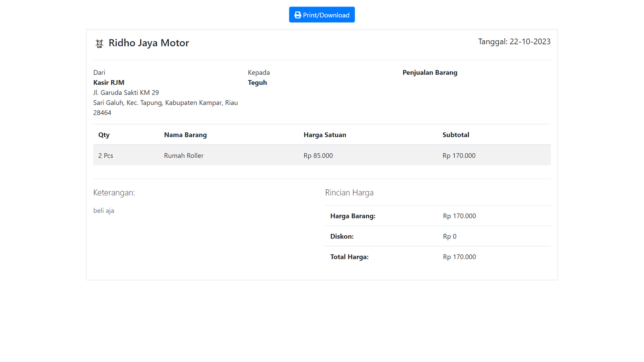The height and width of the screenshot is (362, 644).
Task: Click the Total Harga amount
Action: (x=459, y=257)
